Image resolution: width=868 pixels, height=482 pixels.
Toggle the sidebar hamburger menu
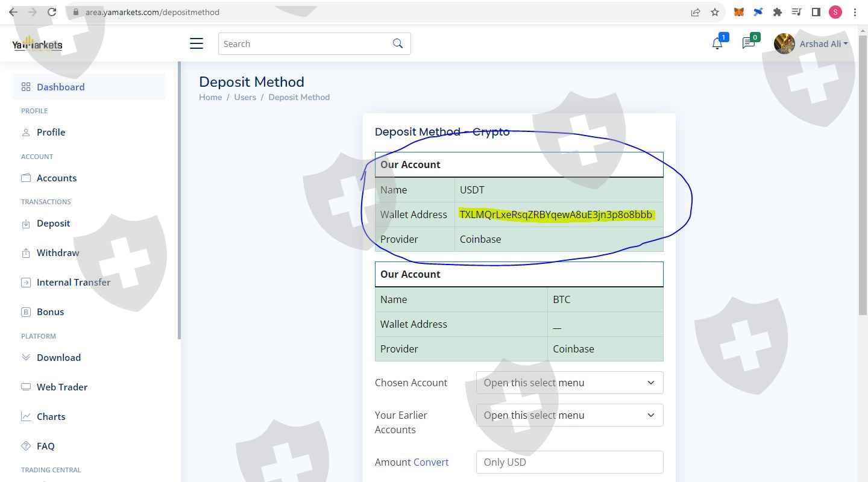197,43
